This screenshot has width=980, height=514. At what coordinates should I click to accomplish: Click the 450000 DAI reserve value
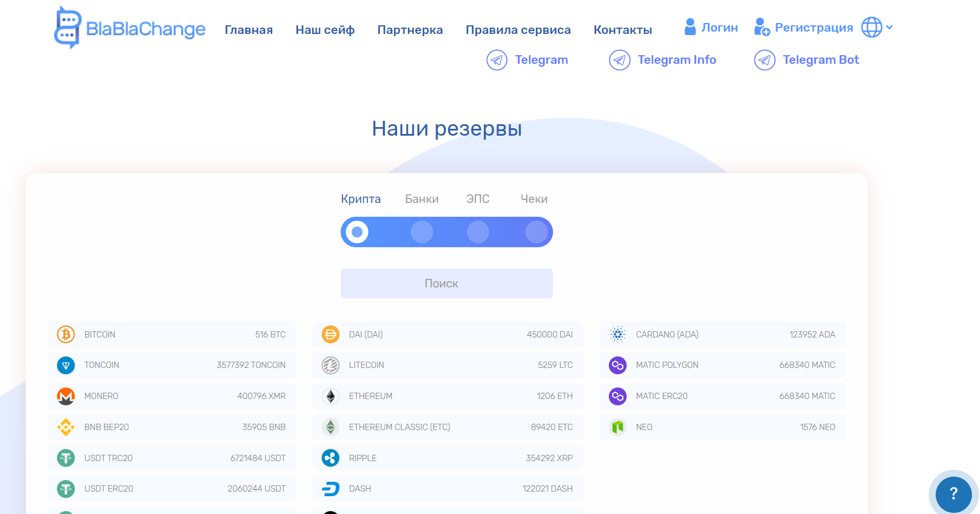coord(550,335)
